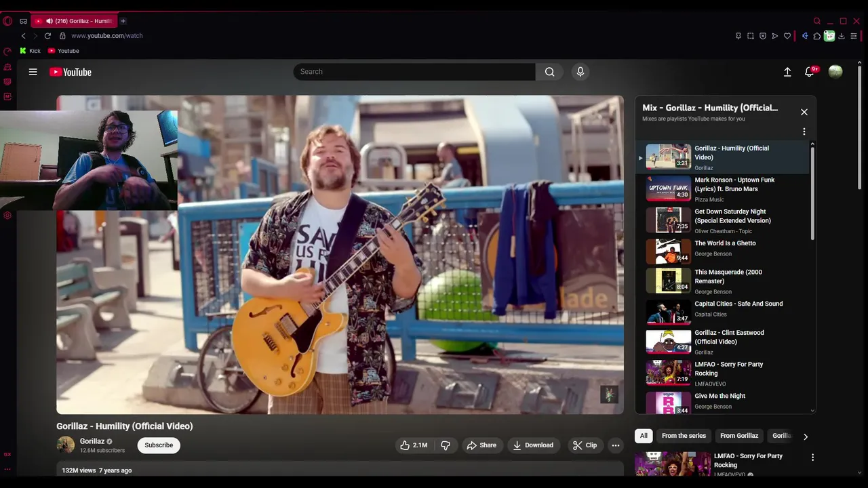The height and width of the screenshot is (488, 868).
Task: Open options for recommended LMFAO video
Action: click(x=812, y=457)
